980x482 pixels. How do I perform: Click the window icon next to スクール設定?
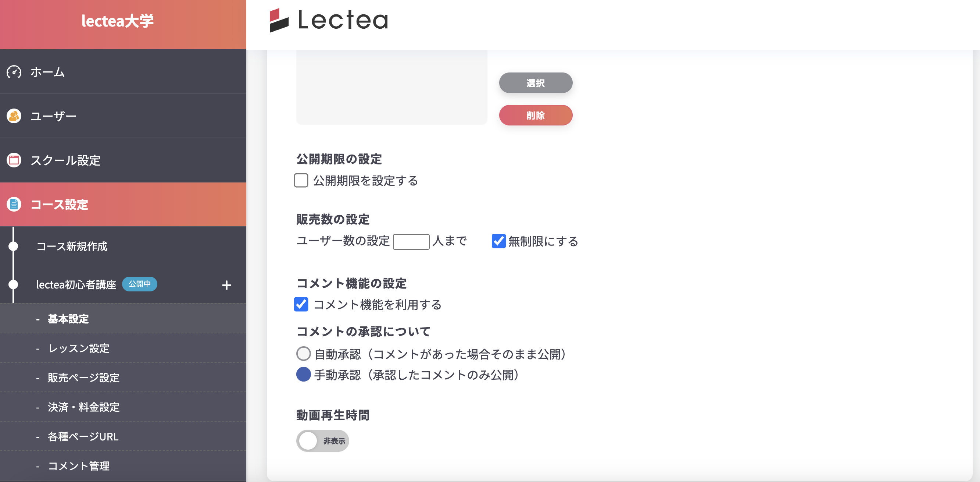[14, 160]
